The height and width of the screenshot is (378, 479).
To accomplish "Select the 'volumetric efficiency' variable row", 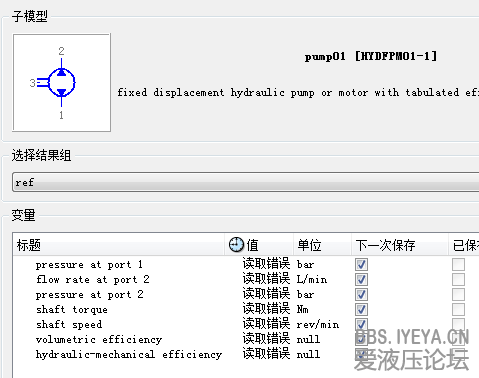I will pyautogui.click(x=246, y=339).
